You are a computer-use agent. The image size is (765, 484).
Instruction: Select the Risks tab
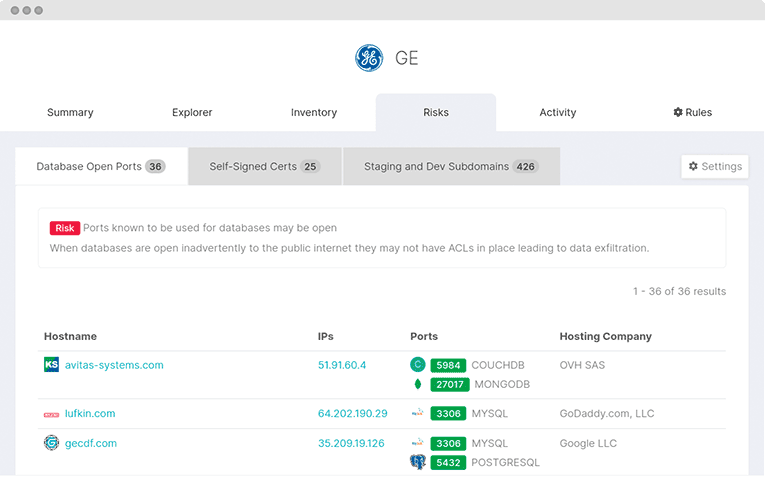pyautogui.click(x=436, y=112)
